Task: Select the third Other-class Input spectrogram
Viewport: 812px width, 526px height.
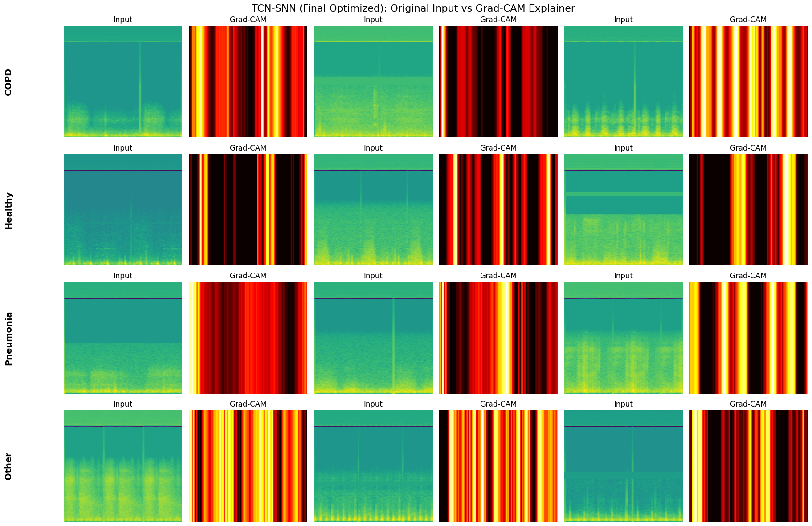Action: pyautogui.click(x=623, y=466)
